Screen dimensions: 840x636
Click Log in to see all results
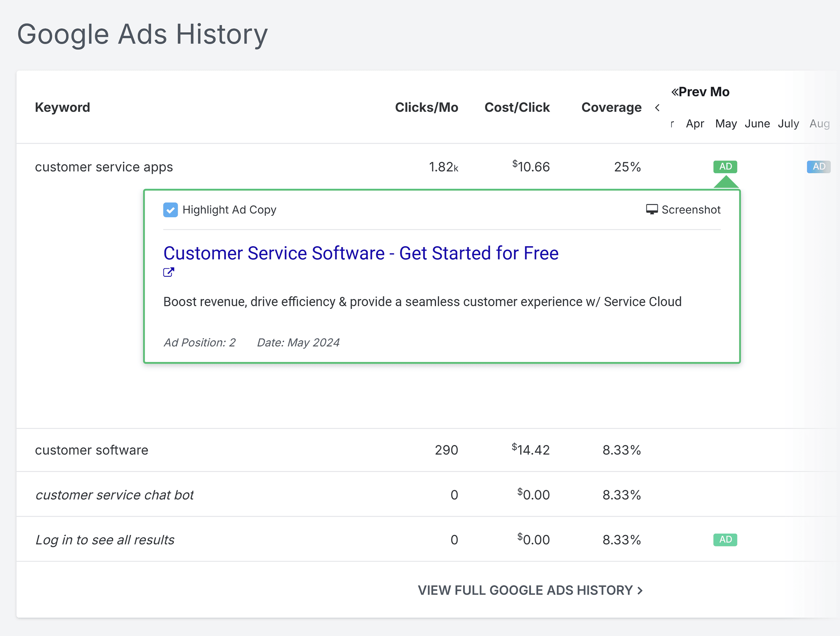pyautogui.click(x=105, y=540)
